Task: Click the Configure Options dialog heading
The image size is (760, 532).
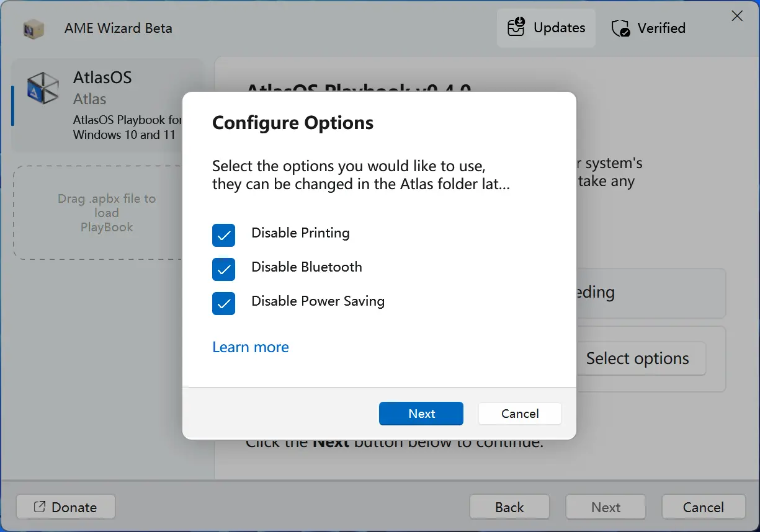Action: [293, 123]
